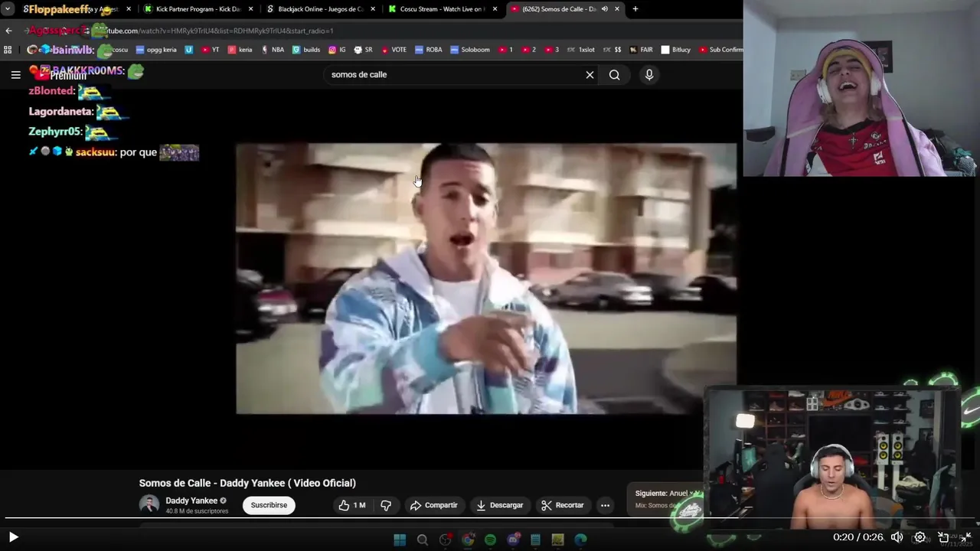Open the ROBA bookmark
This screenshot has width=980, height=551.
429,50
